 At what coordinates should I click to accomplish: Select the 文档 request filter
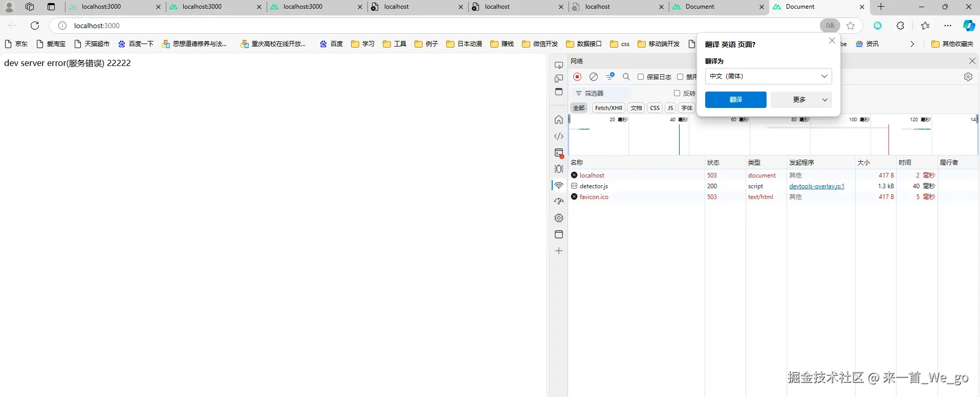tap(636, 108)
